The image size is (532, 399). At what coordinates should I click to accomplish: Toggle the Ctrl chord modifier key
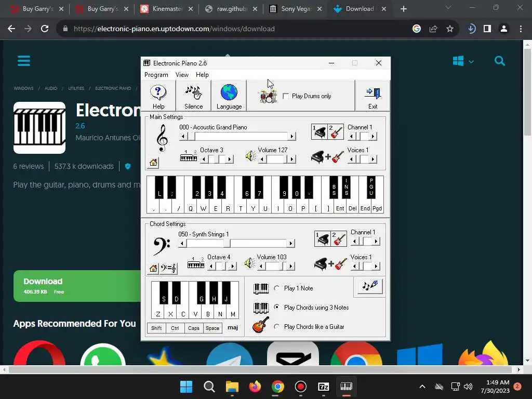click(175, 328)
